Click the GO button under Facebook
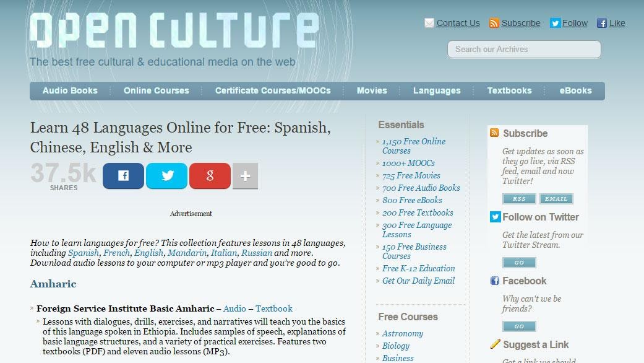 [519, 326]
